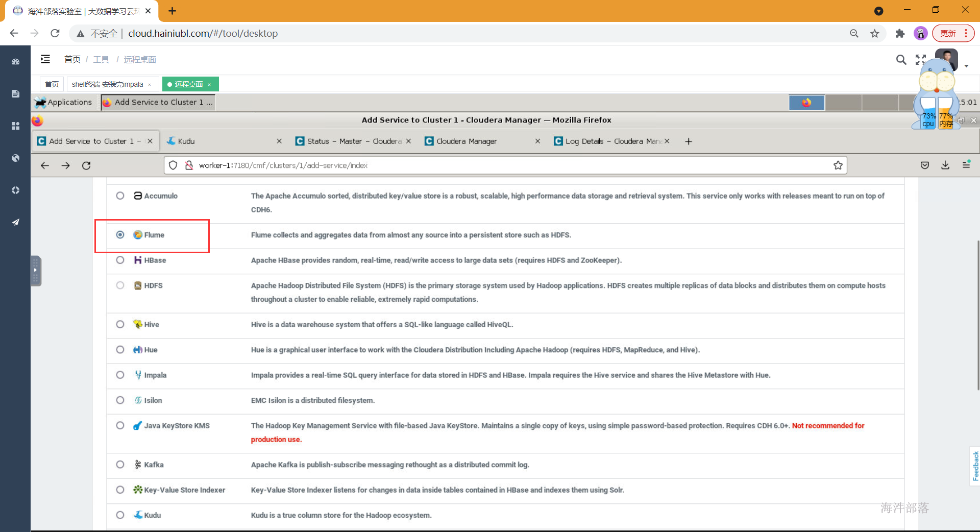Go back in Firefox history
The width and height of the screenshot is (980, 532).
click(x=45, y=165)
